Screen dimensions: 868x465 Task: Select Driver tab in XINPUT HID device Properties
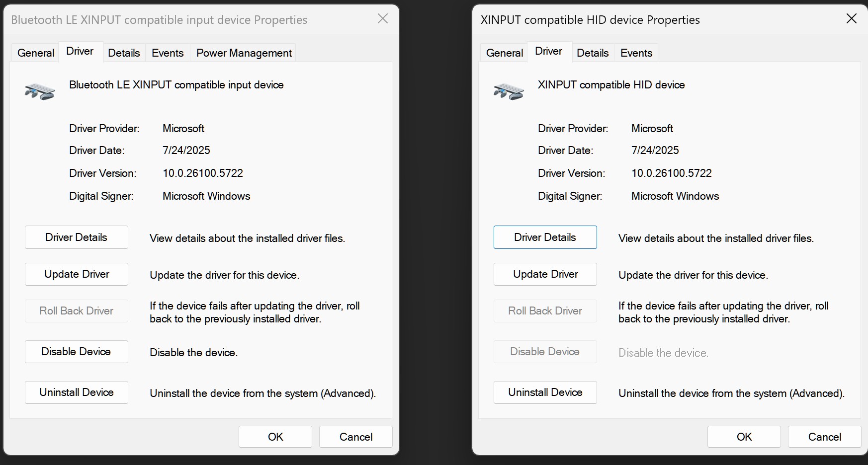click(x=549, y=51)
